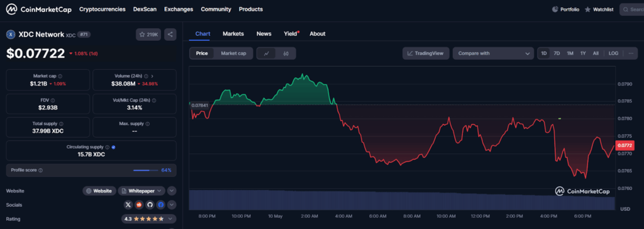Screen dimensions: 644x229
Task: Click the $38.08M volume value
Action: pos(123,84)
